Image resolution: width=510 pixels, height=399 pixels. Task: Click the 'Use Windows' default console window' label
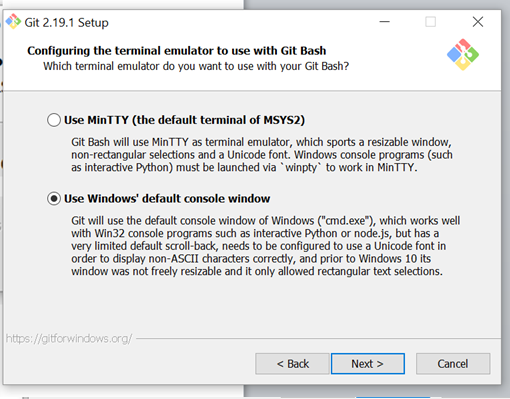[167, 199]
